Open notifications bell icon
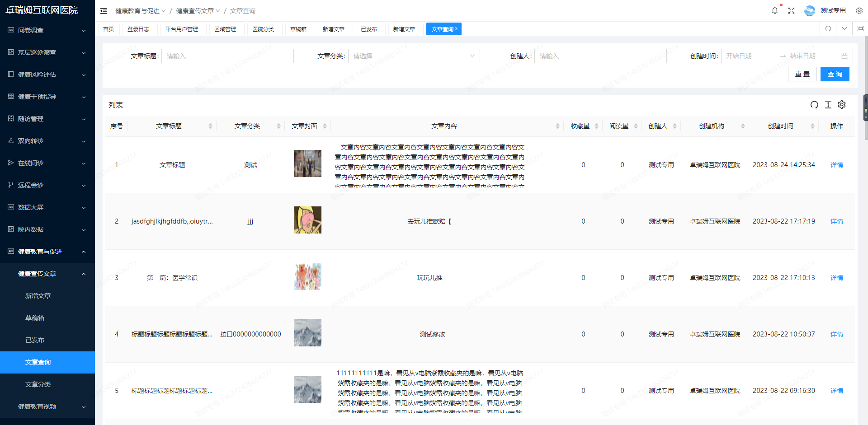The height and width of the screenshot is (425, 868). click(x=774, y=10)
